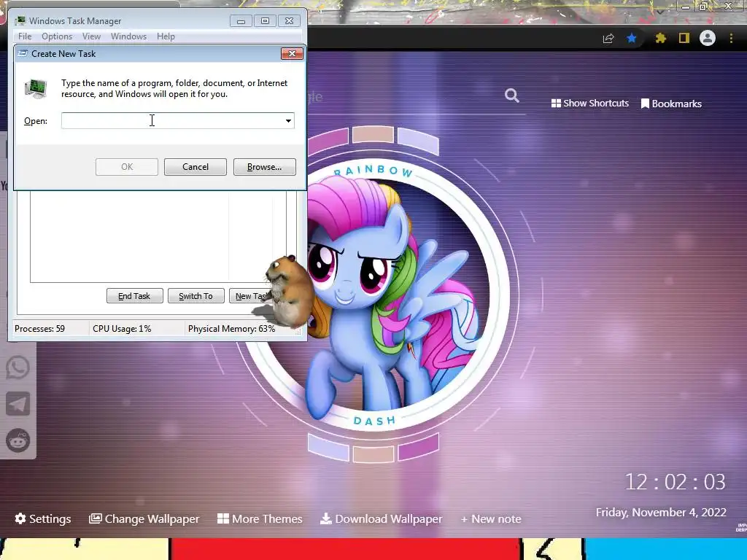This screenshot has width=747, height=560.
Task: Click the Create New Task title bar icon
Action: (x=23, y=53)
